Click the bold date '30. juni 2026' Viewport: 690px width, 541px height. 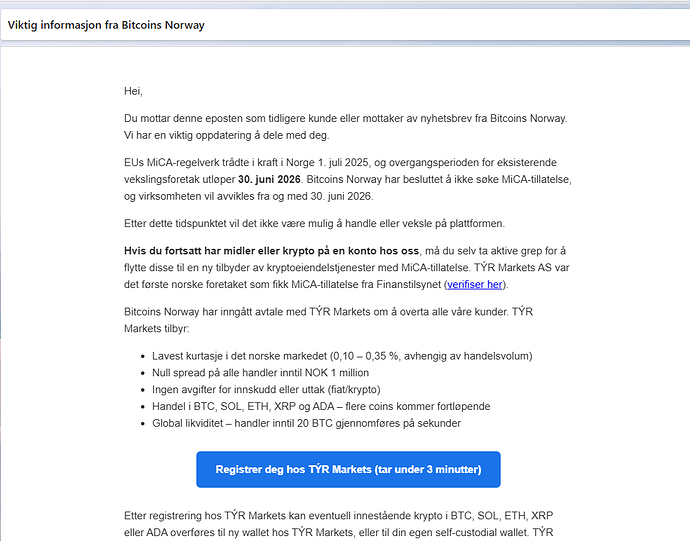point(269,180)
